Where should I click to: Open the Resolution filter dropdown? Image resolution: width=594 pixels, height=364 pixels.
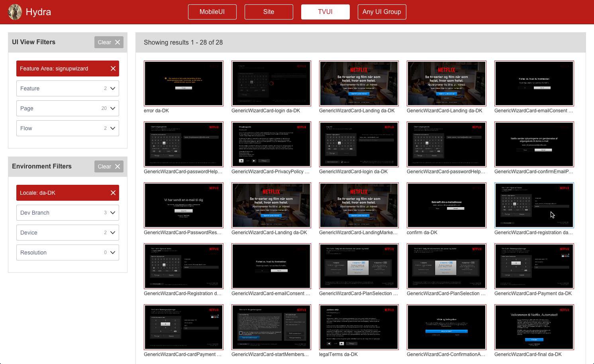(68, 252)
